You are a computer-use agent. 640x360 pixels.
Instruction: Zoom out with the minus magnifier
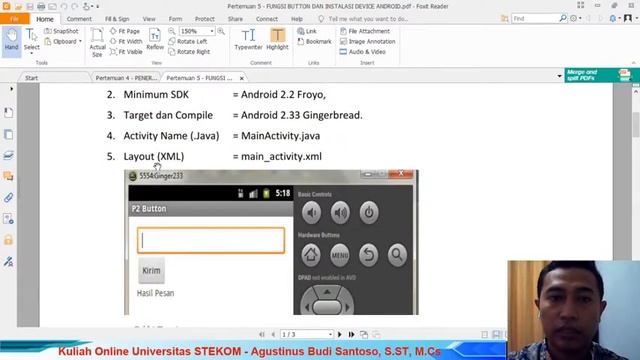click(172, 31)
